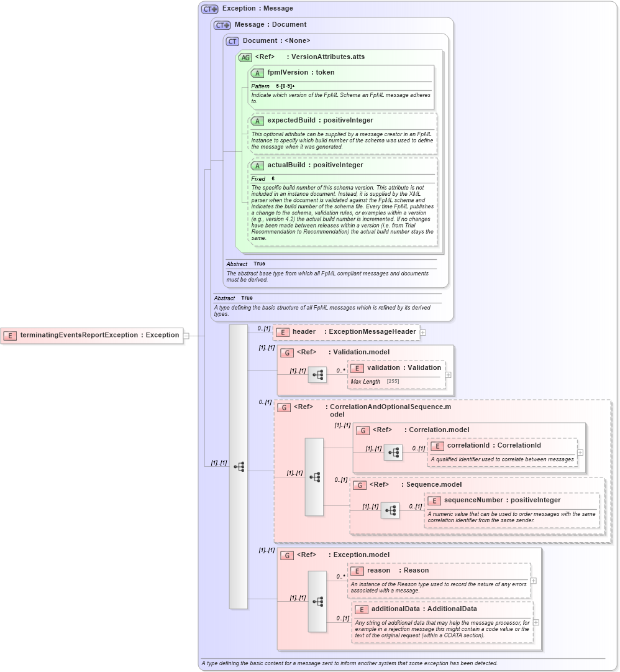Image resolution: width=620 pixels, height=672 pixels.
Task: Select the Validation.model reference label
Action: click(344, 352)
